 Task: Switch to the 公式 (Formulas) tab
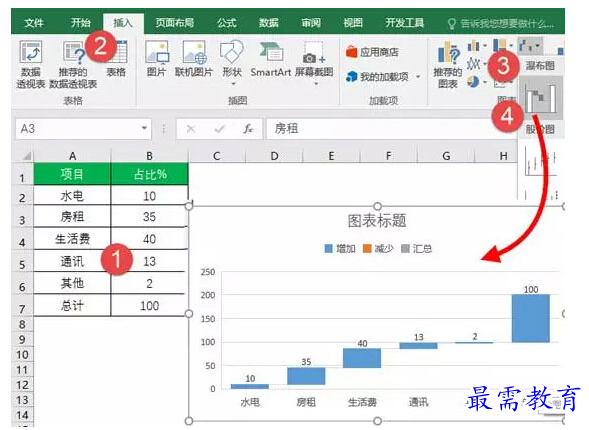[227, 23]
